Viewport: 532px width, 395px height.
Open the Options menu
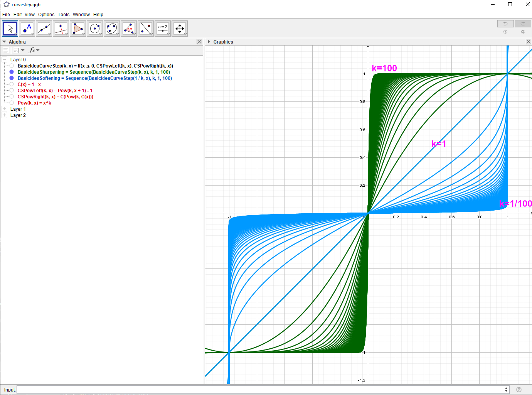pos(46,15)
